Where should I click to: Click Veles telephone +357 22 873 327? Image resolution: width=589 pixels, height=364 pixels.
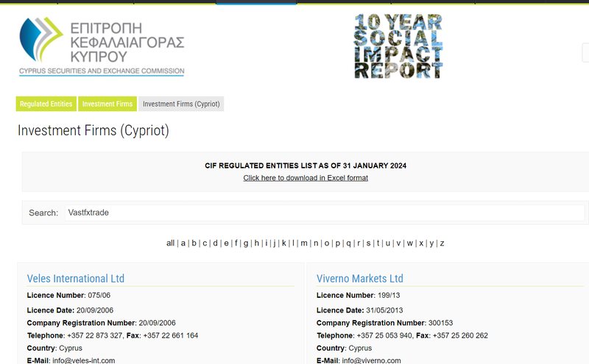point(95,335)
